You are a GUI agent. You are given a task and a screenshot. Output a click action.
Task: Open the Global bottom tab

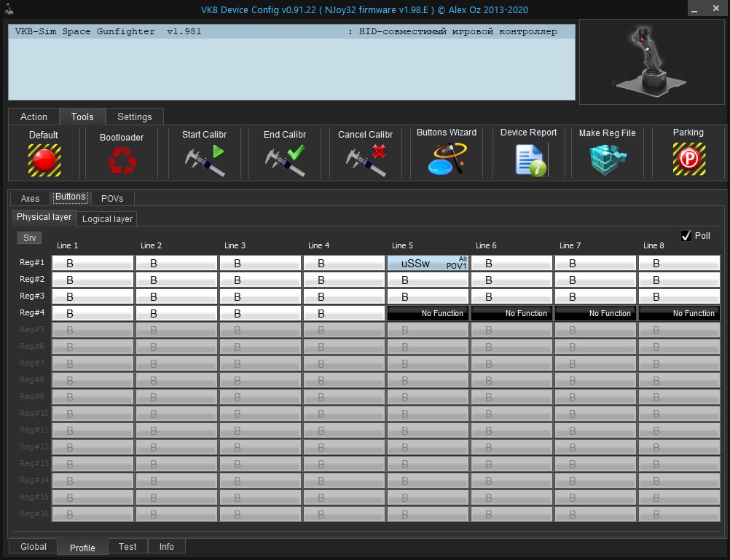point(34,546)
